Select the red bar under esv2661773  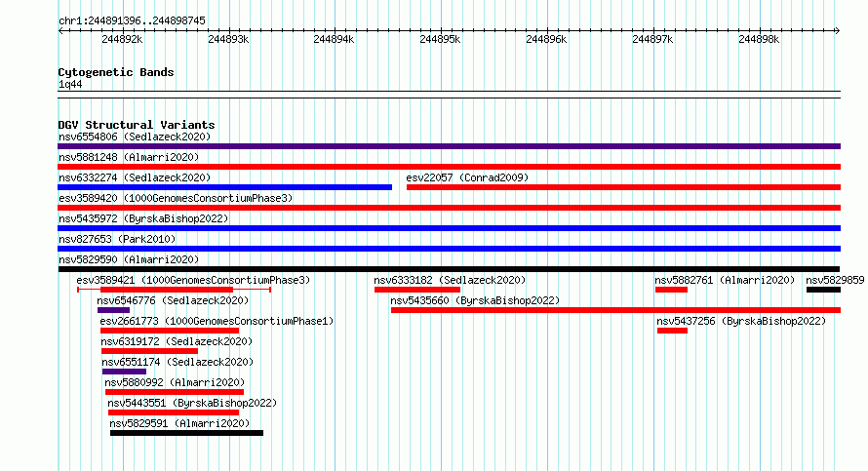tap(170, 331)
